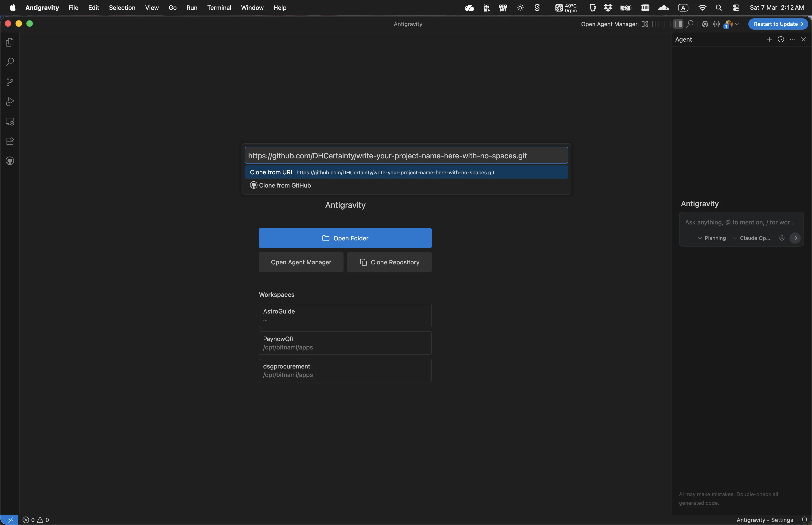The image size is (812, 525).
Task: Click the Open Agent Manager welcome button
Action: [x=301, y=262]
